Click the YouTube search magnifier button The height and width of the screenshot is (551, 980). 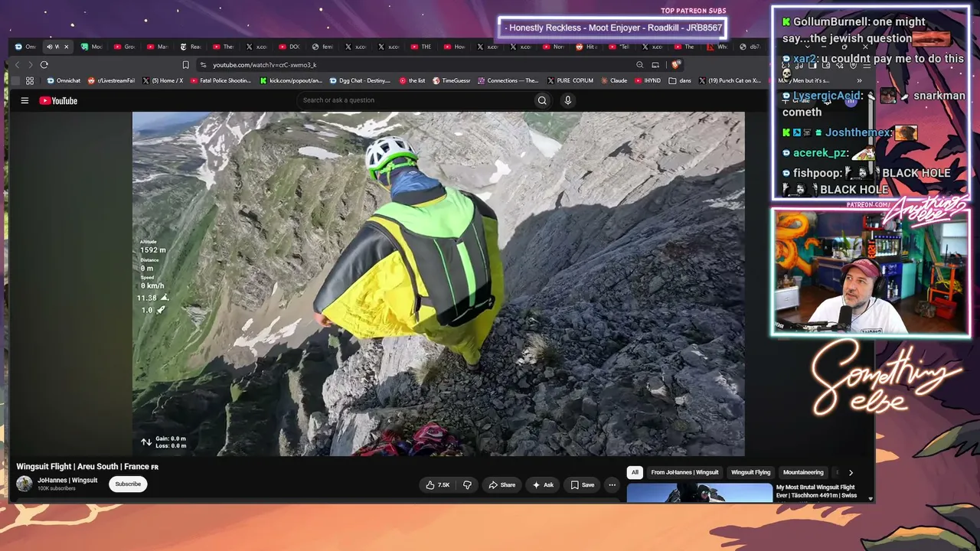coord(542,100)
